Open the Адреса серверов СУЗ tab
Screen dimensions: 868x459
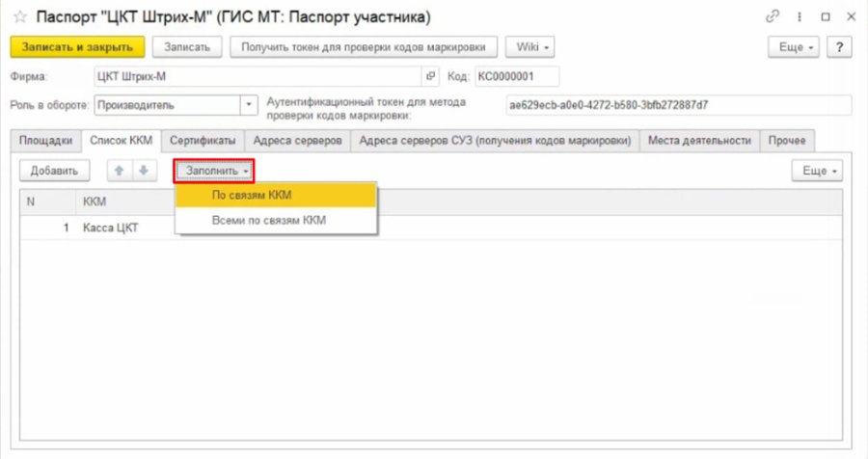[495, 141]
